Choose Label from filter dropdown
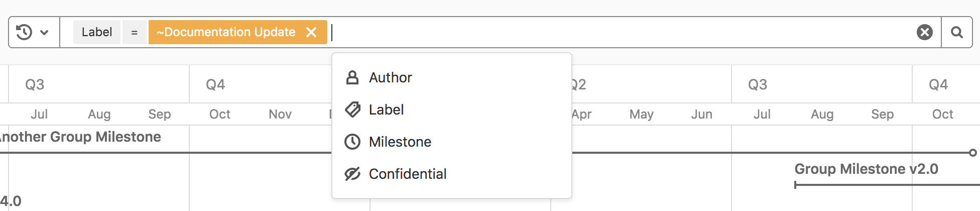Viewport: 980px width, 211px height. tap(386, 110)
